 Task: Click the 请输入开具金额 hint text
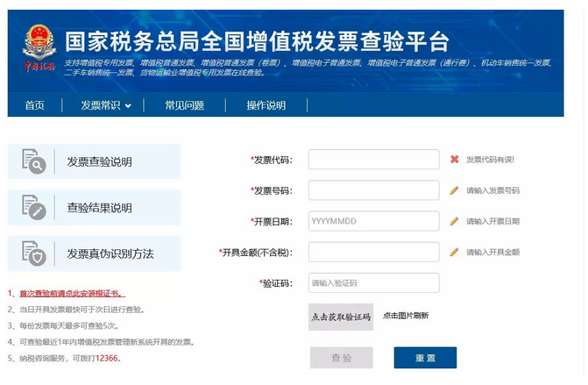point(492,253)
